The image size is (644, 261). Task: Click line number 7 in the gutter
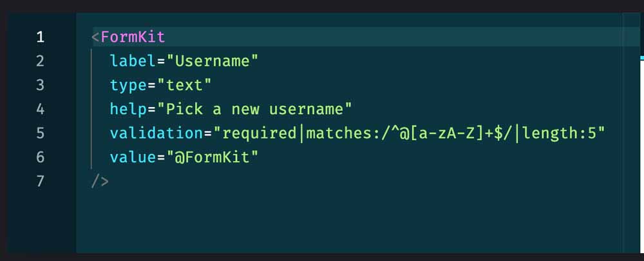(x=40, y=181)
